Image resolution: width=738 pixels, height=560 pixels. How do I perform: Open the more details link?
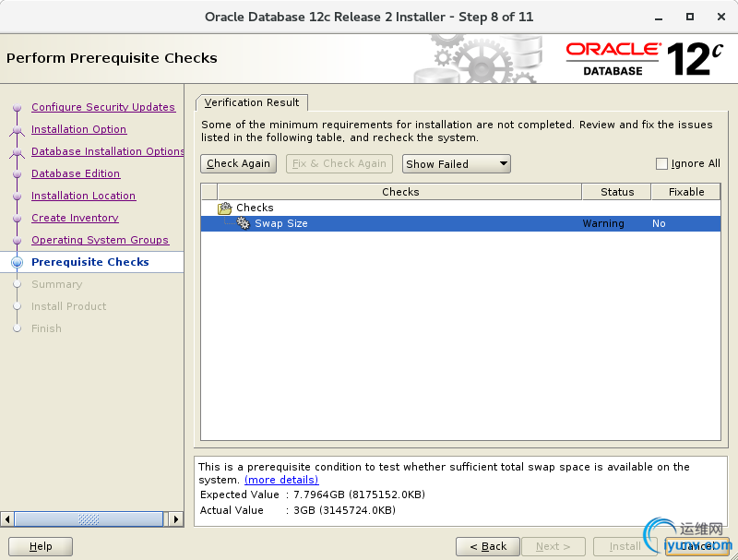281,480
